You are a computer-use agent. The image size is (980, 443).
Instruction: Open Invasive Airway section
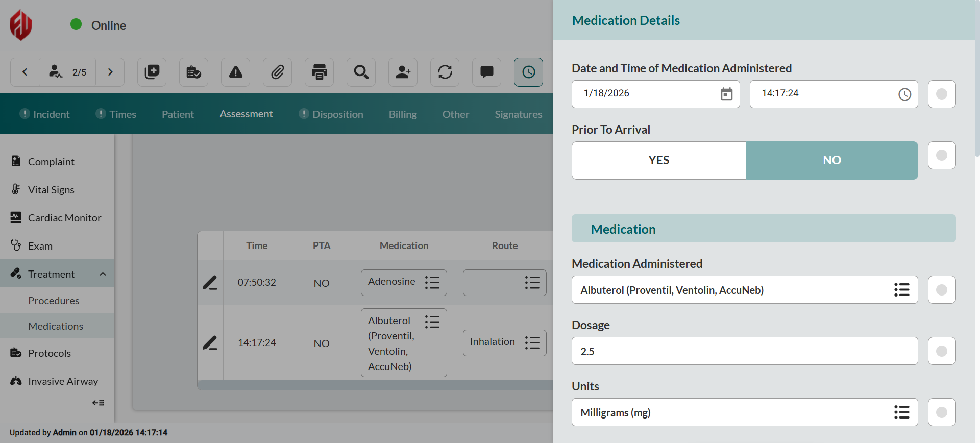[x=57, y=381]
